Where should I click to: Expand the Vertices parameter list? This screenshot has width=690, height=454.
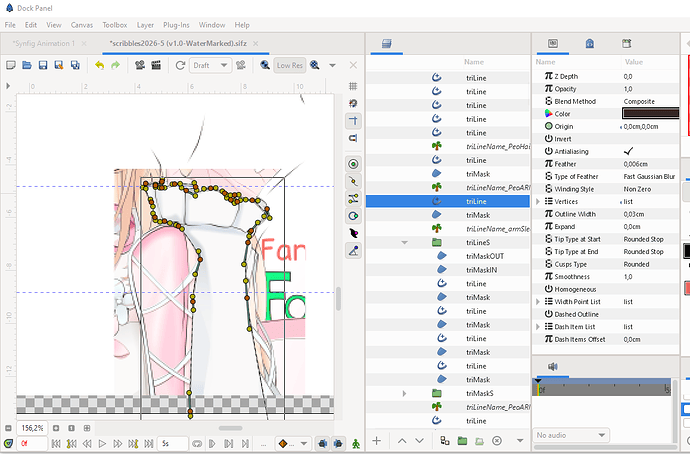[x=538, y=201]
